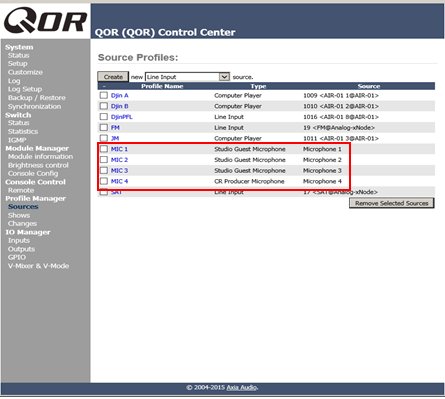Image resolution: width=445 pixels, height=399 pixels.
Task: Click 'CR Producer Microphone' type cell
Action: (x=249, y=181)
